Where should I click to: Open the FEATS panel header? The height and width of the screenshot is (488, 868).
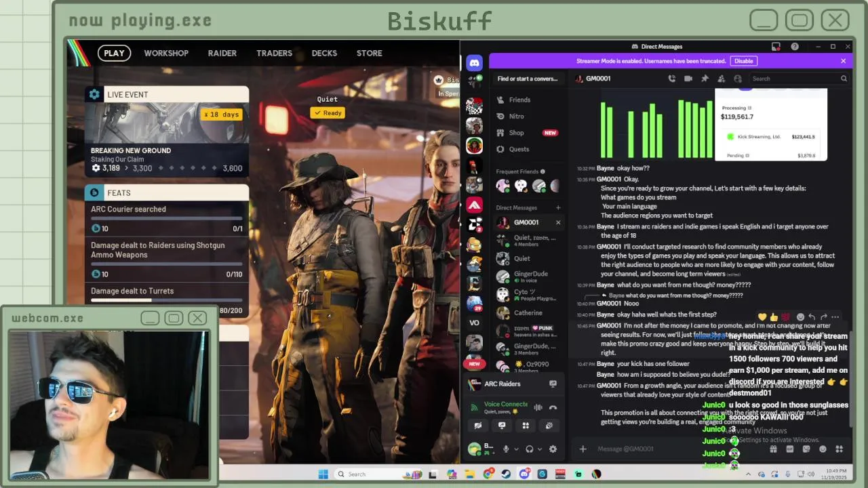pos(167,192)
